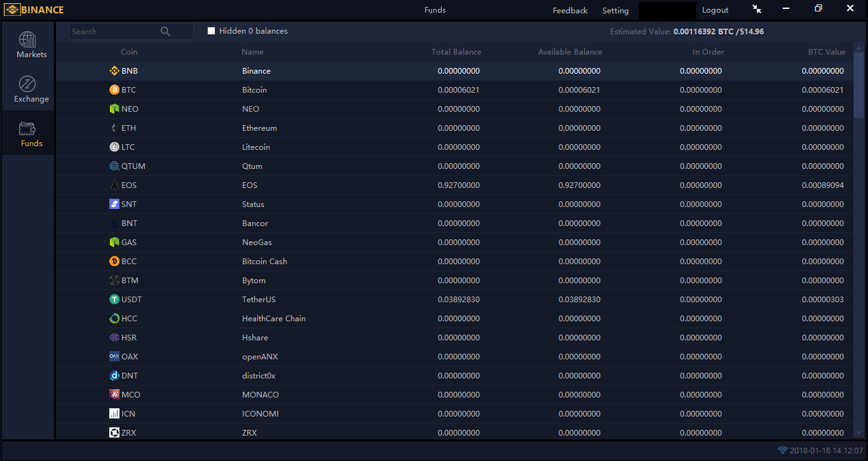
Task: Sort by the Coin column header
Action: [x=129, y=52]
